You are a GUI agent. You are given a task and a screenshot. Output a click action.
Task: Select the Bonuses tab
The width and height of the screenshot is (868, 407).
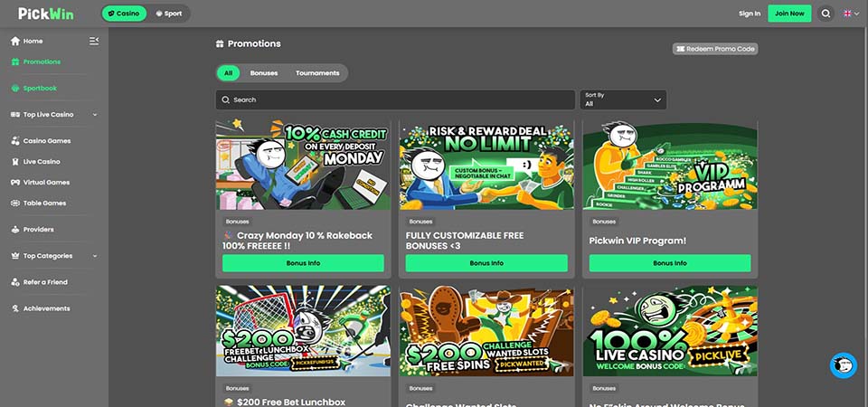tap(264, 73)
